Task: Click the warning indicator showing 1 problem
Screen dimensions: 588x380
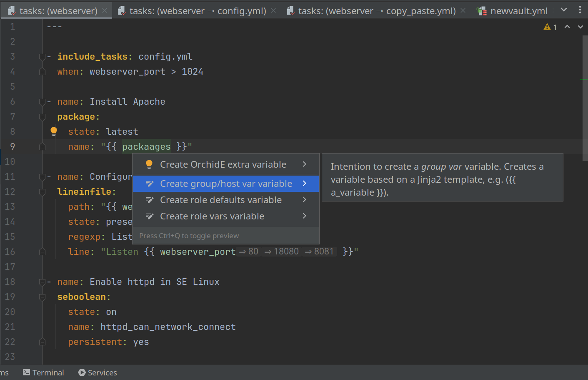Action: (x=550, y=27)
